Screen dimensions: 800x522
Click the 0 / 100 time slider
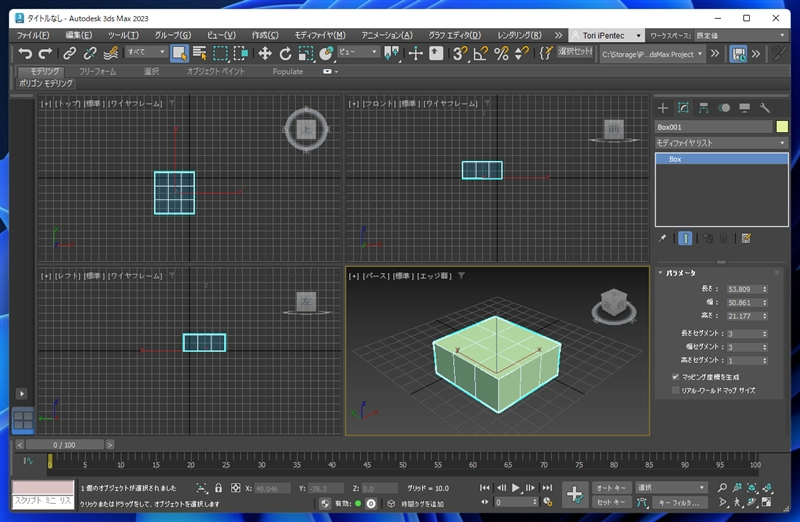[64, 445]
